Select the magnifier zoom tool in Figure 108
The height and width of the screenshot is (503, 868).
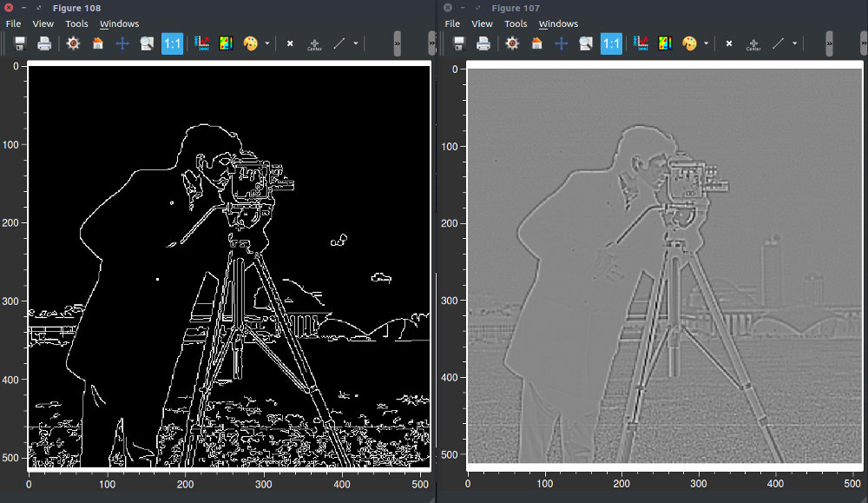click(x=147, y=43)
